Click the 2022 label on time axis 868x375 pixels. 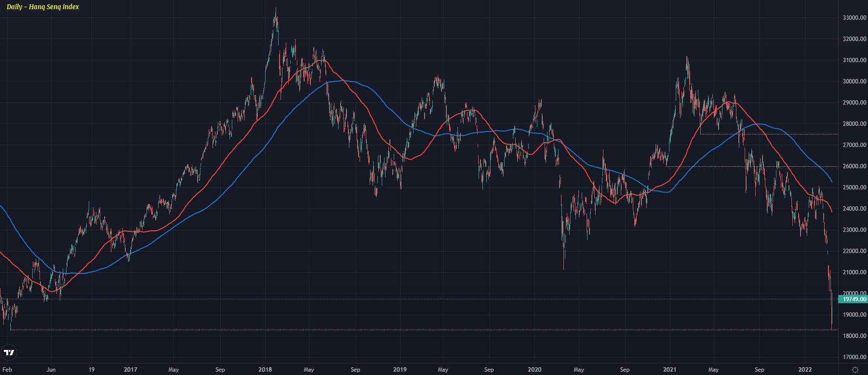coord(805,370)
